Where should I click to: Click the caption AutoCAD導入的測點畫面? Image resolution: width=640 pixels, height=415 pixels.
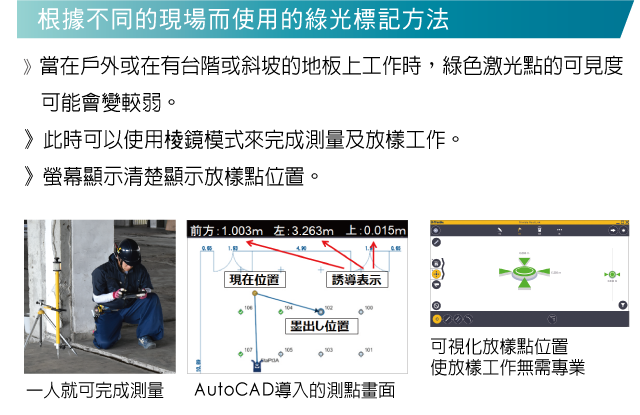pos(295,391)
